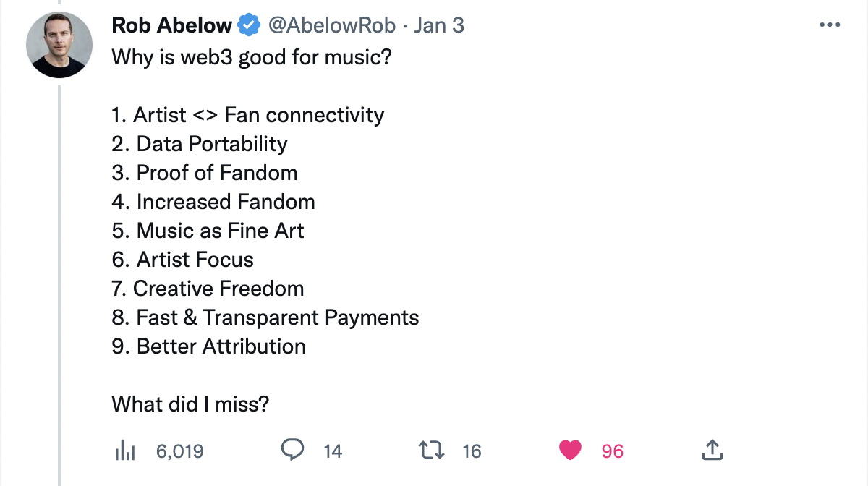Click the blue verified badge
This screenshot has height=486, width=868.
click(x=250, y=25)
